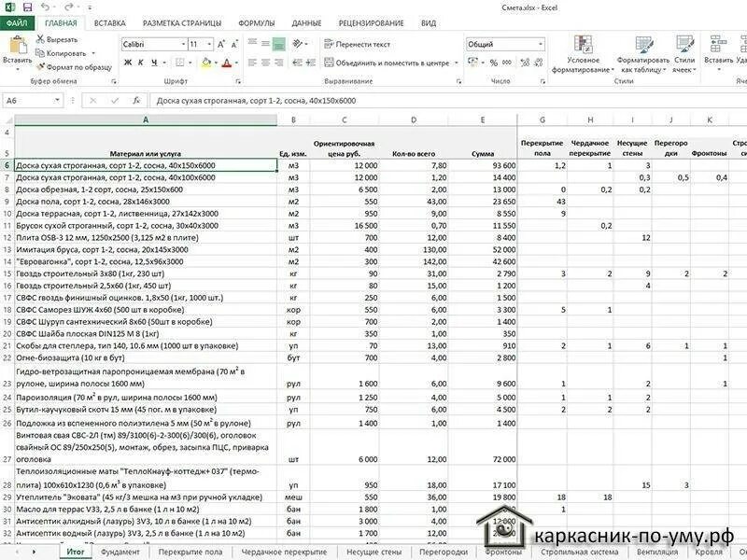Viewport: 747px width, 560px height.
Task: Open the Несущие стены sheet tab
Action: (374, 552)
